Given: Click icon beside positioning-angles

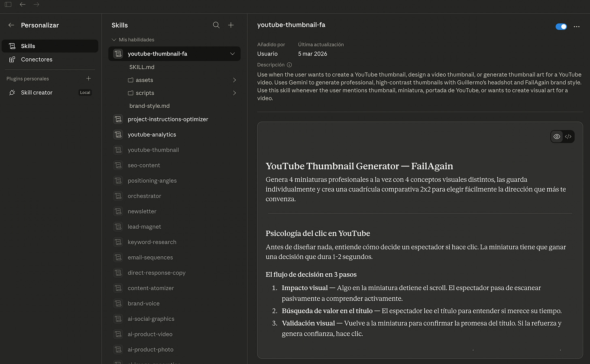Looking at the screenshot, I should tap(118, 181).
